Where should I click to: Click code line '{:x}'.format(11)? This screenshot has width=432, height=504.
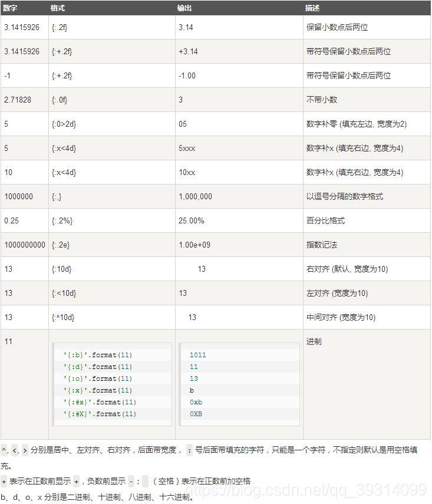98,390
